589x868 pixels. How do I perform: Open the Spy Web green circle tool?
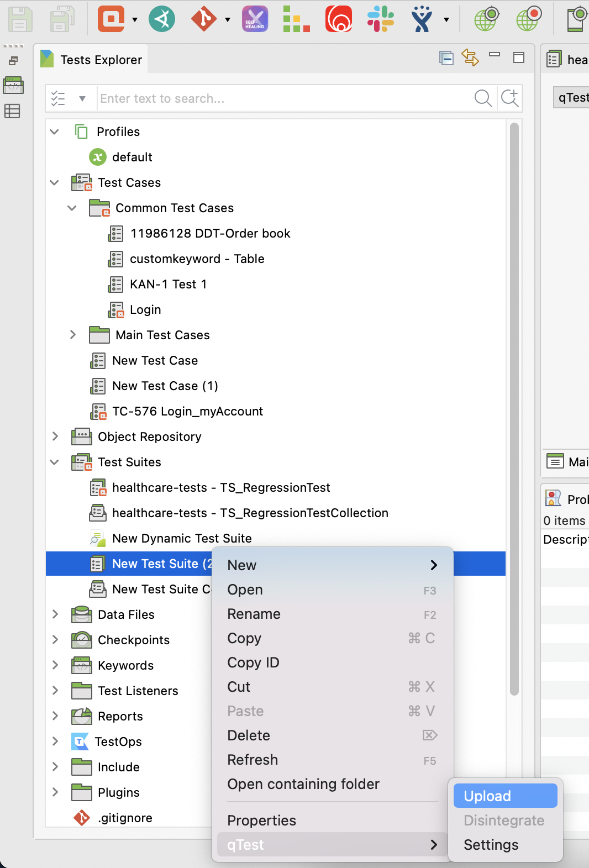(162, 19)
